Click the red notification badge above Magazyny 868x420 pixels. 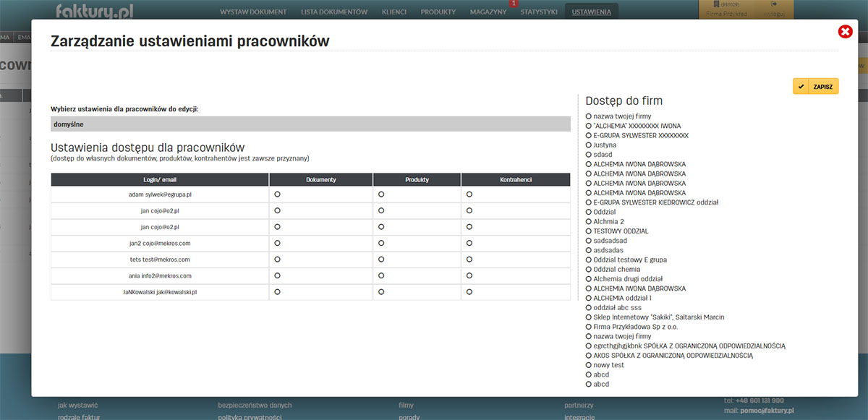point(514,4)
